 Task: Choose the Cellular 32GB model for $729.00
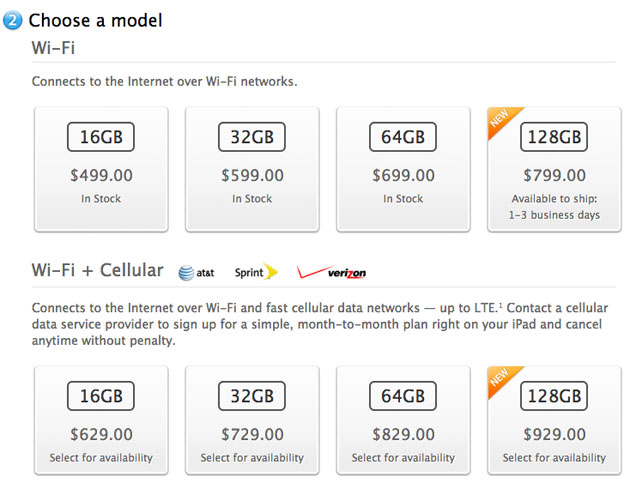coord(252,420)
